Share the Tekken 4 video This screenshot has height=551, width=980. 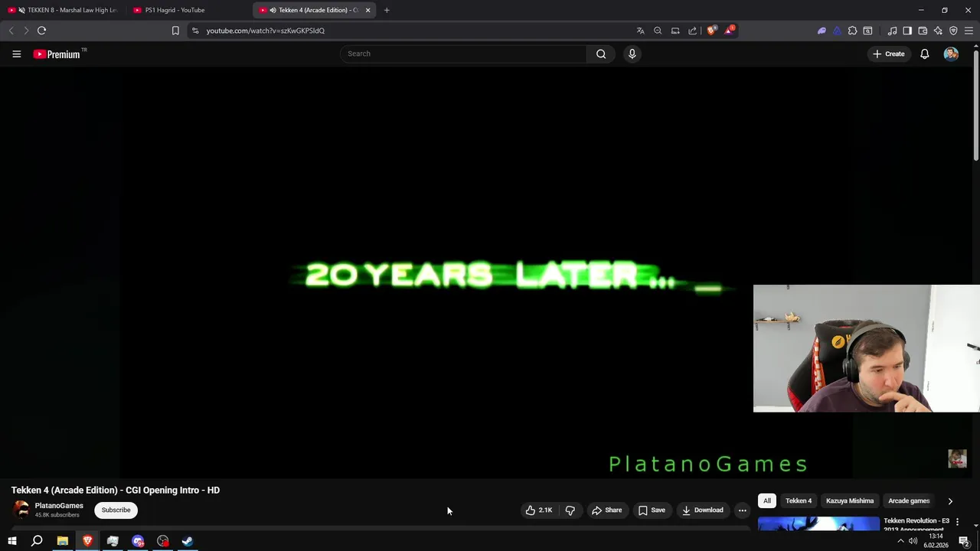point(606,510)
